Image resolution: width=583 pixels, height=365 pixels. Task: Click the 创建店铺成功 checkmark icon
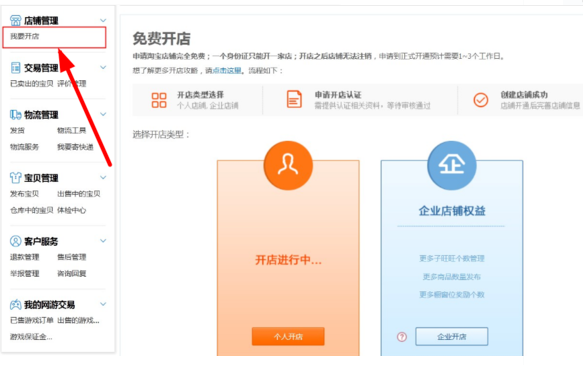point(480,100)
